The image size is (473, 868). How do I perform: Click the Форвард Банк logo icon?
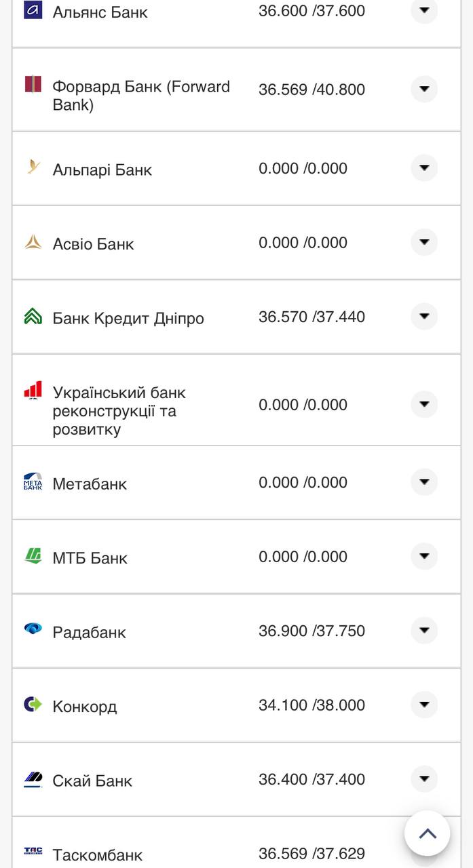pyautogui.click(x=33, y=84)
